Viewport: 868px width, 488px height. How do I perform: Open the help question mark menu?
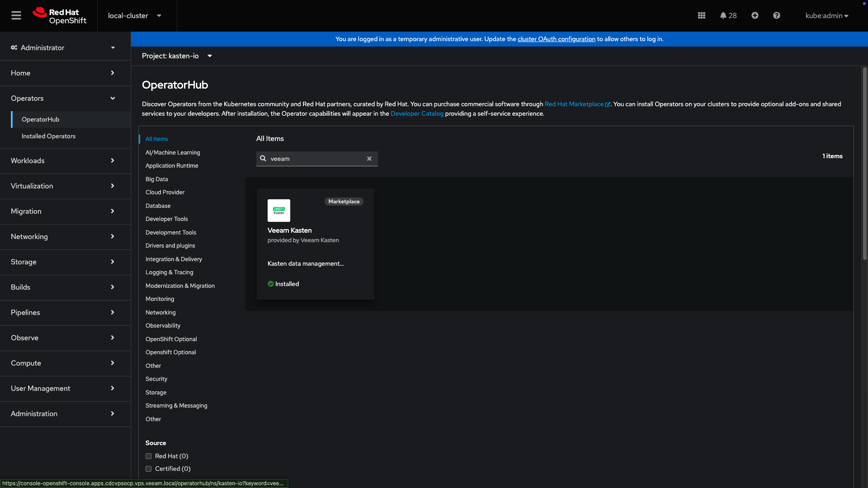pos(776,15)
